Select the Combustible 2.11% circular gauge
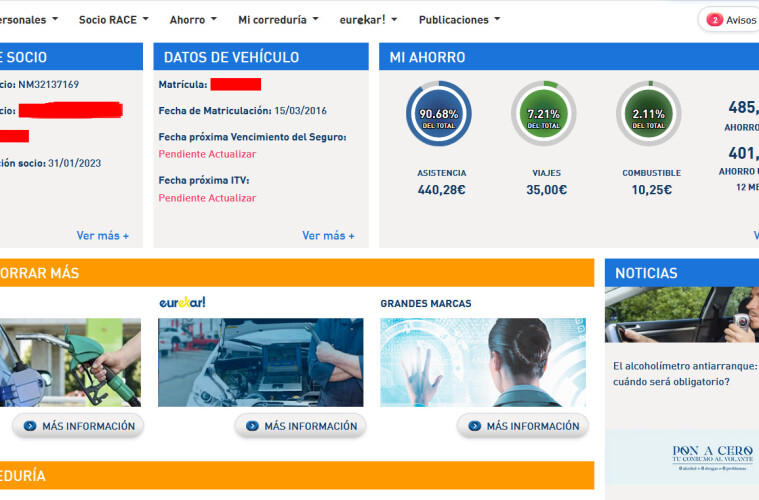The image size is (759, 500). click(x=649, y=114)
